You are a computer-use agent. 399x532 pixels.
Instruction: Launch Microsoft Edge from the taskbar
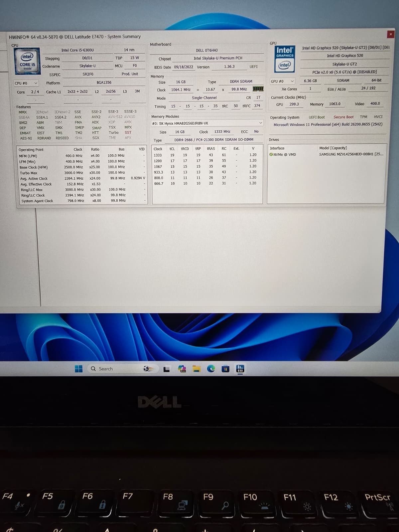(211, 368)
